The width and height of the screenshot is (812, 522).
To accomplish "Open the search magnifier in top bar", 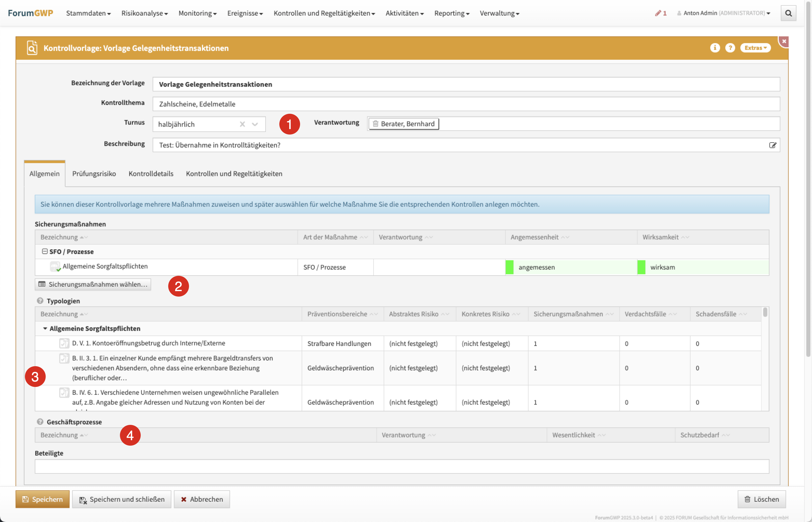I will point(788,13).
